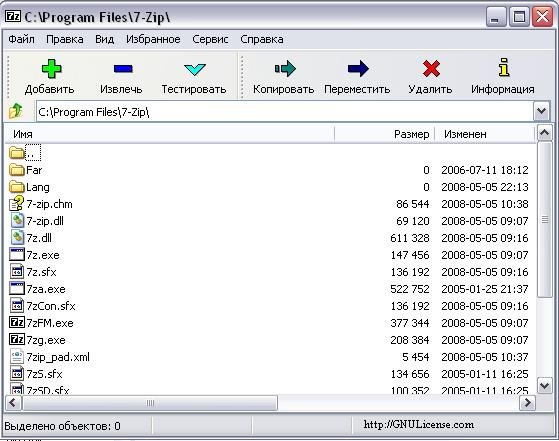The width and height of the screenshot is (559, 441).
Task: Select the Far folder icon
Action: click(16, 170)
